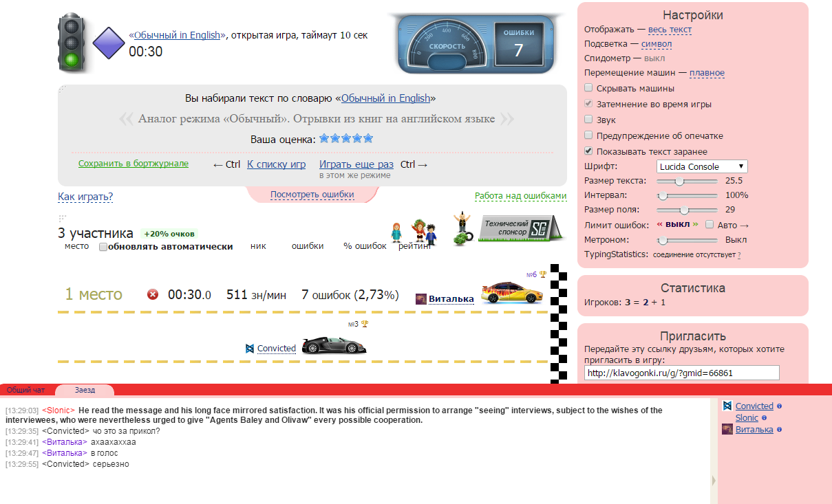Adjust the Размер текста slider

click(687, 181)
